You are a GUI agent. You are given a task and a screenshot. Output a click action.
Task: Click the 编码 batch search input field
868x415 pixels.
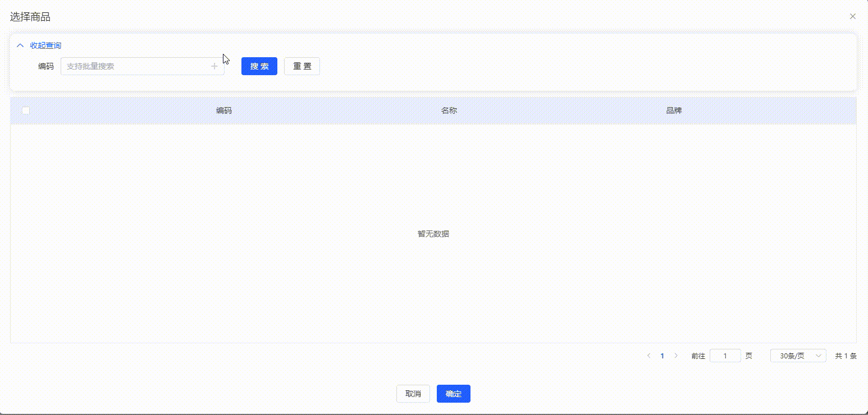click(135, 66)
